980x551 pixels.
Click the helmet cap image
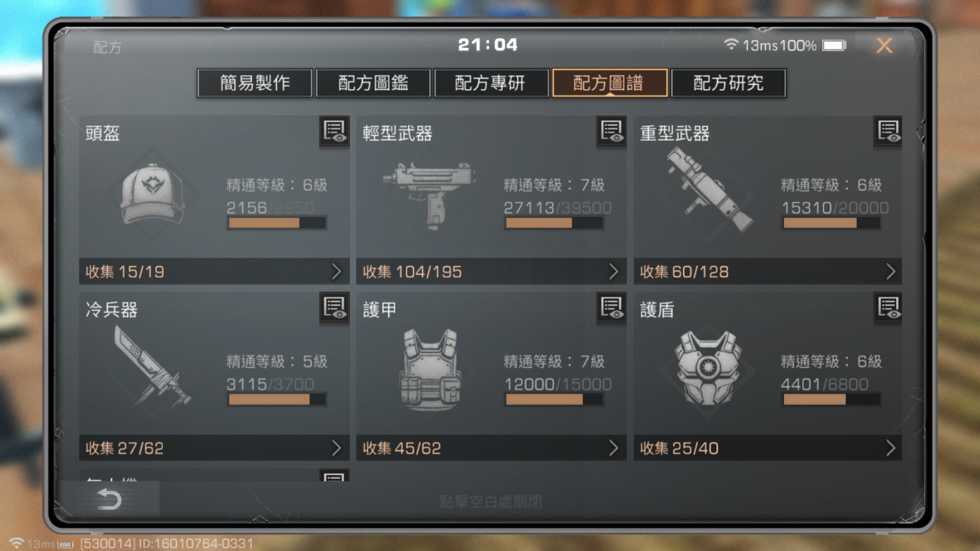(152, 194)
